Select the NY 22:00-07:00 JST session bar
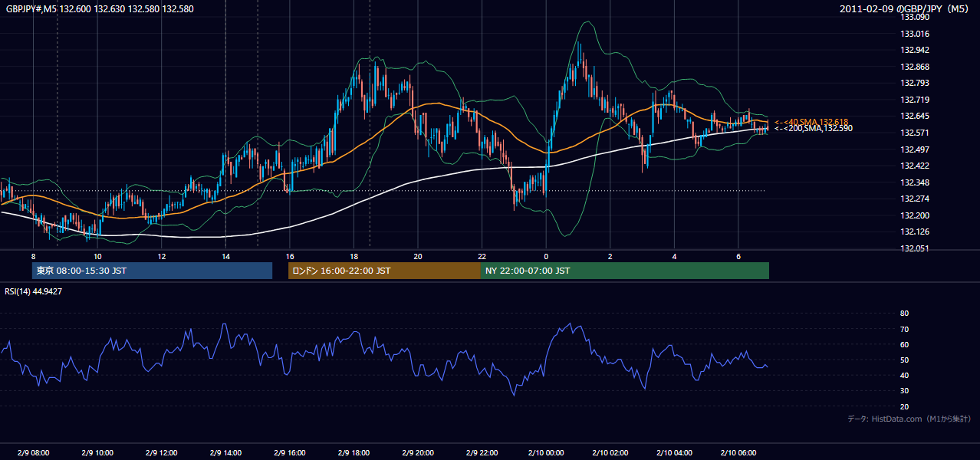This screenshot has width=980, height=460. (625, 271)
